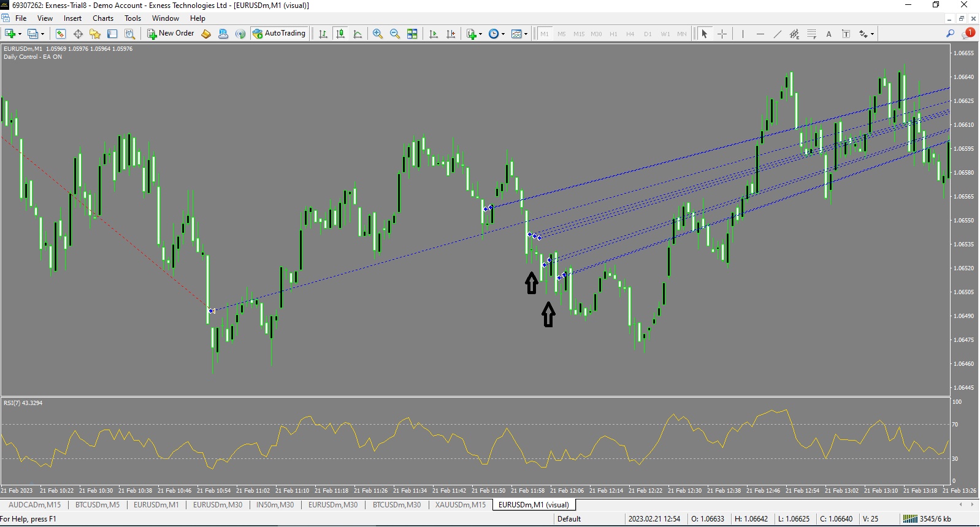The width and height of the screenshot is (980, 527).
Task: Select the Draw Trendline tool
Action: click(x=778, y=34)
